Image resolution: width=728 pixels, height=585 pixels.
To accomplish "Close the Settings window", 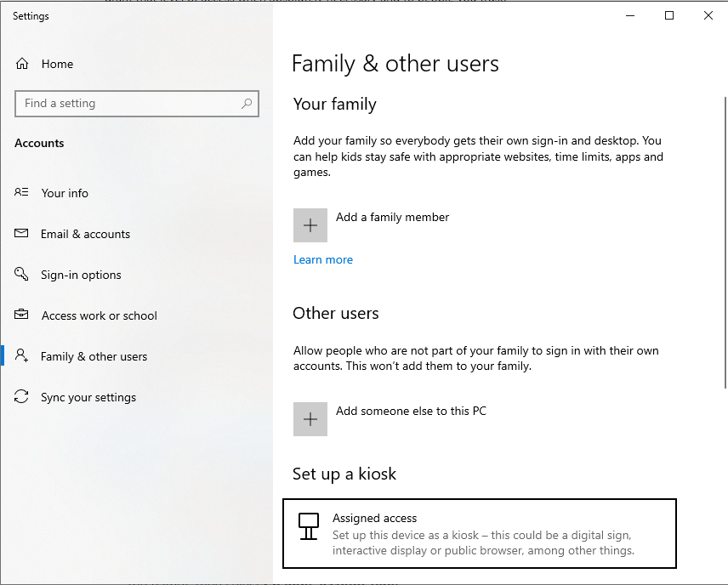I will coord(708,15).
